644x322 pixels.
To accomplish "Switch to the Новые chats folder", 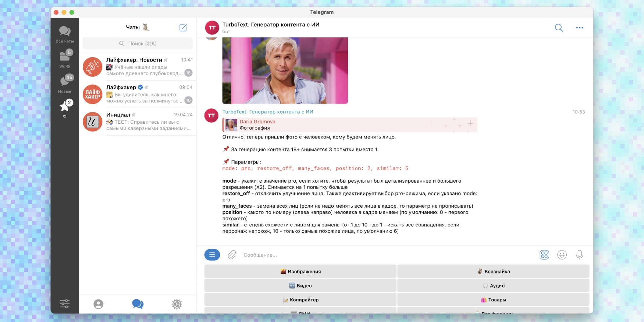I will [64, 83].
